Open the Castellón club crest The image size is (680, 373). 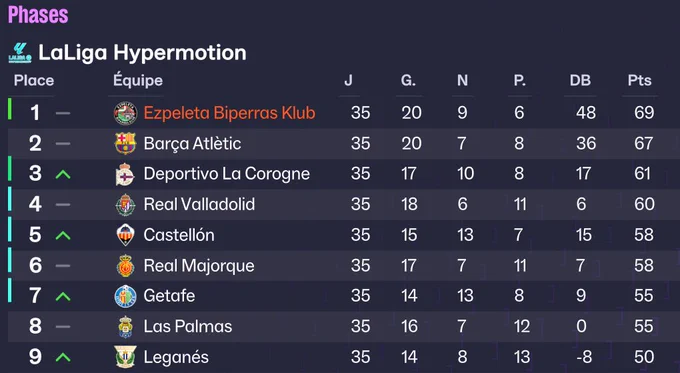click(x=125, y=235)
